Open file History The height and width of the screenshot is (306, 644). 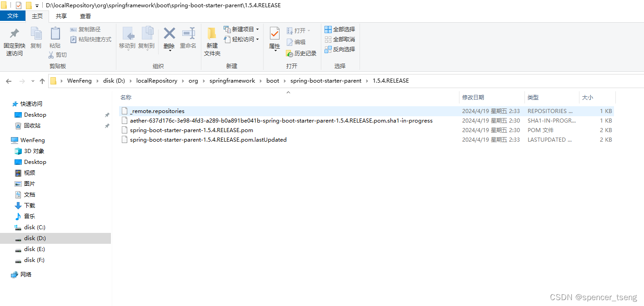pos(301,53)
